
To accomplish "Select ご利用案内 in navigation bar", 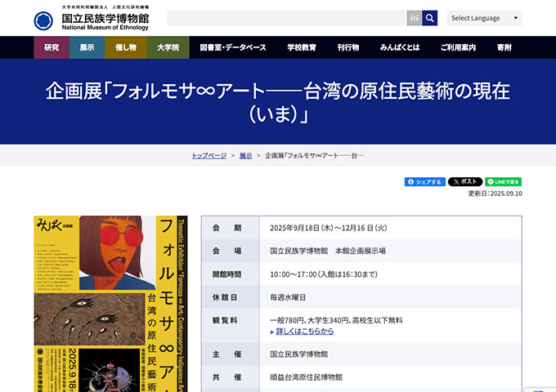I will pyautogui.click(x=457, y=47).
